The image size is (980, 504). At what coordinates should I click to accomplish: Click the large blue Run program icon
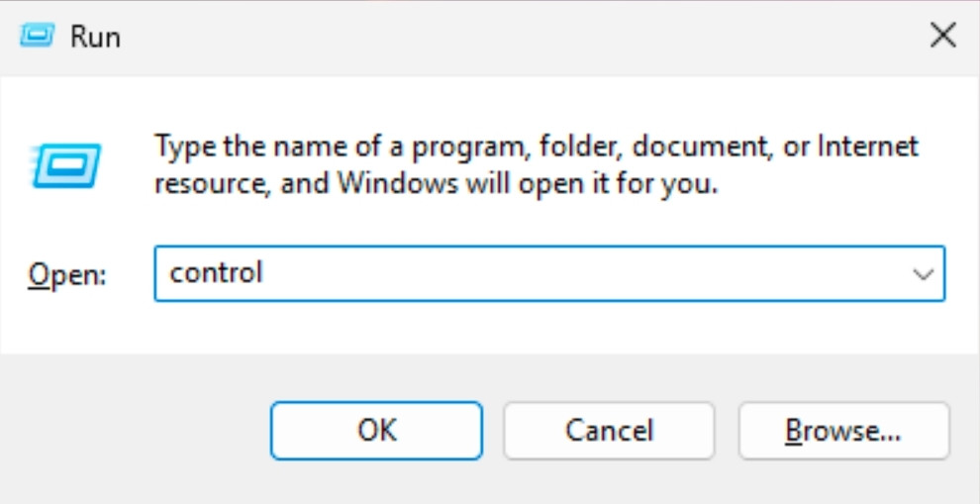[x=67, y=165]
